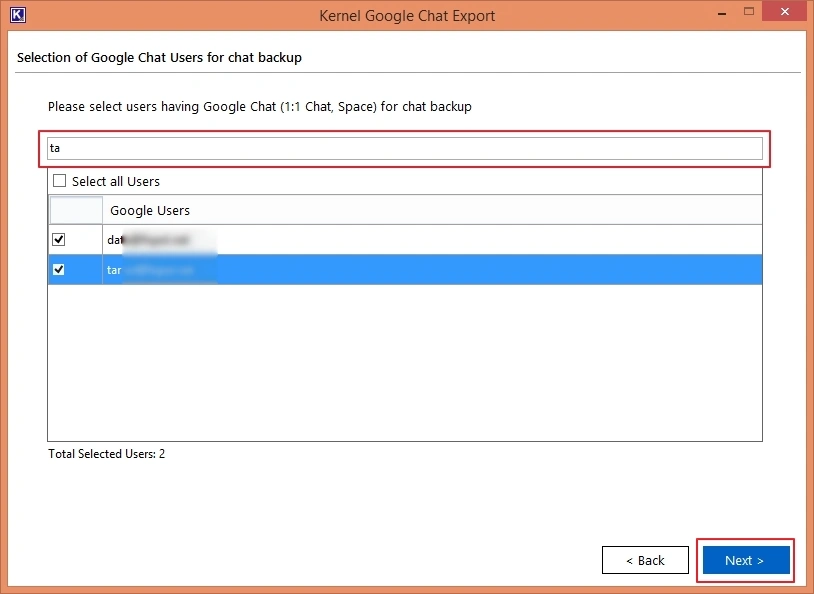Uncheck the checkbox for user starting 'tar'
This screenshot has width=814, height=594.
pos(59,269)
